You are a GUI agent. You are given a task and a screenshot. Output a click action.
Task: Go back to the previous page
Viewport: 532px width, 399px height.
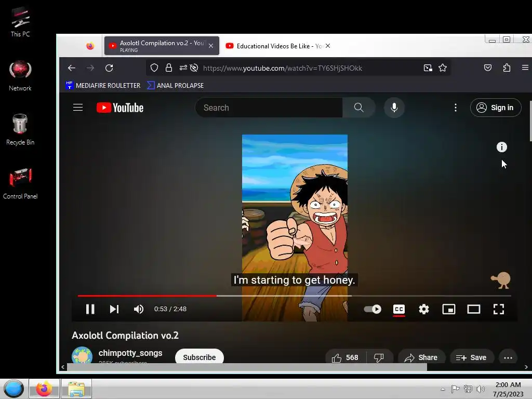(72, 68)
